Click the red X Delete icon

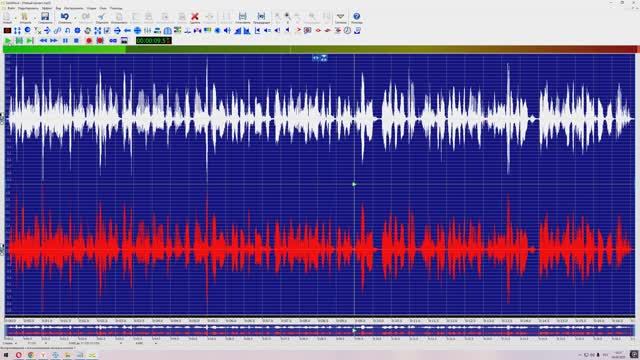pos(195,17)
